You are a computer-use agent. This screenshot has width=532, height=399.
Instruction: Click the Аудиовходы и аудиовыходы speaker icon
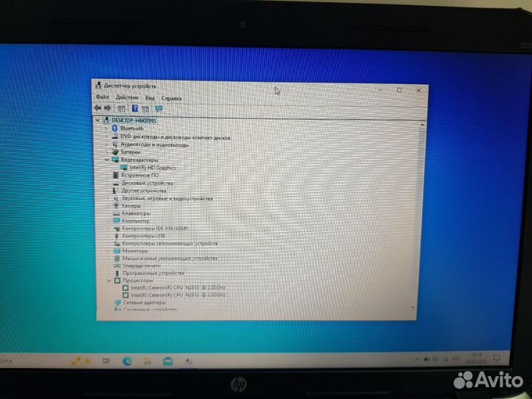[x=115, y=144]
